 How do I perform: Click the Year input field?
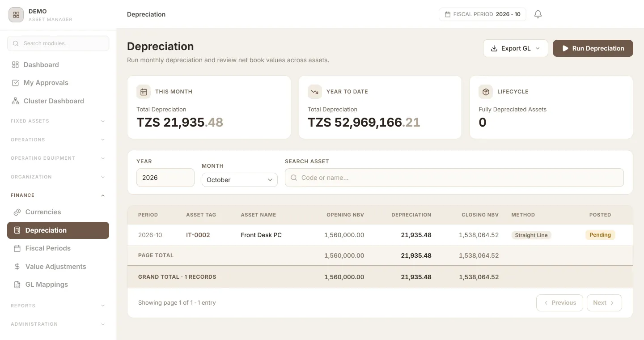point(165,178)
